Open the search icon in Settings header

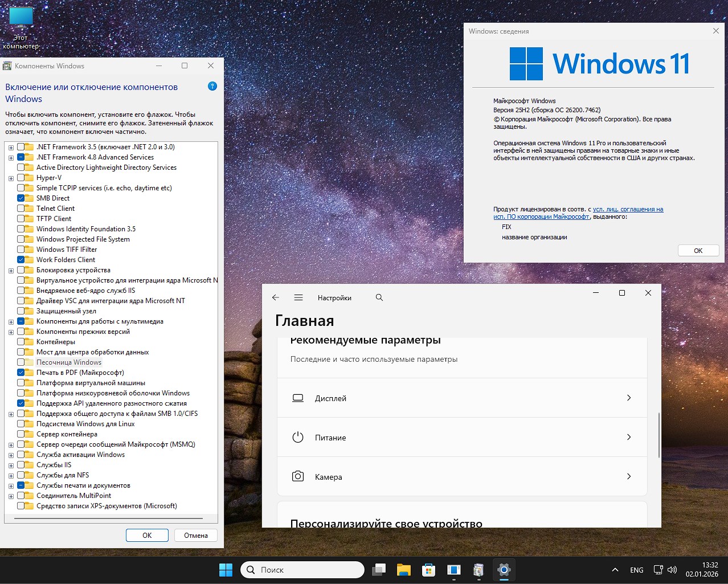click(379, 297)
